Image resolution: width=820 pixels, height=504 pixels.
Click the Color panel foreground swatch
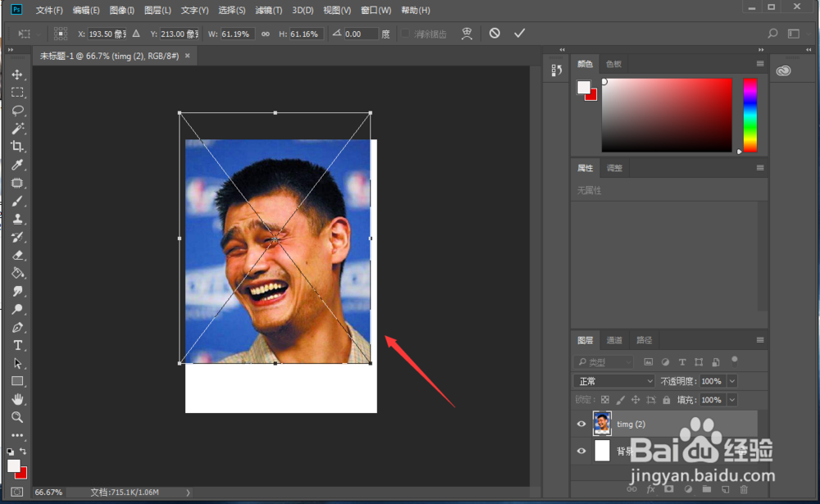coord(584,88)
